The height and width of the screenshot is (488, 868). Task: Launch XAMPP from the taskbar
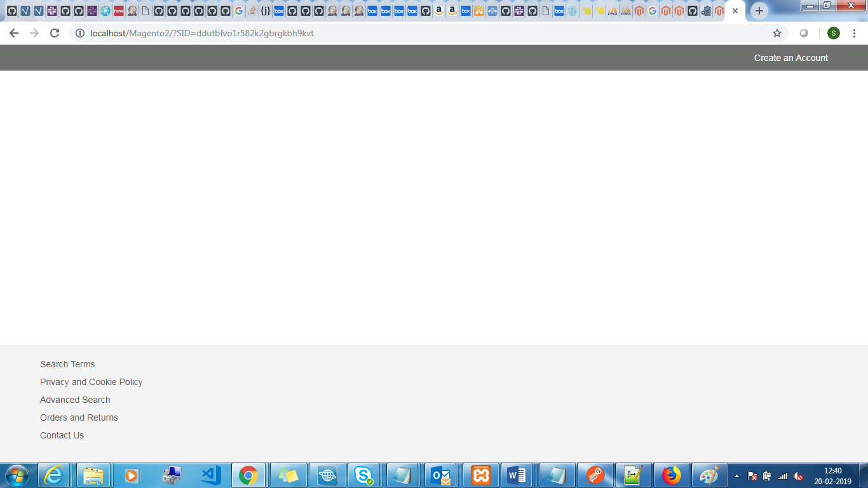coord(481,475)
